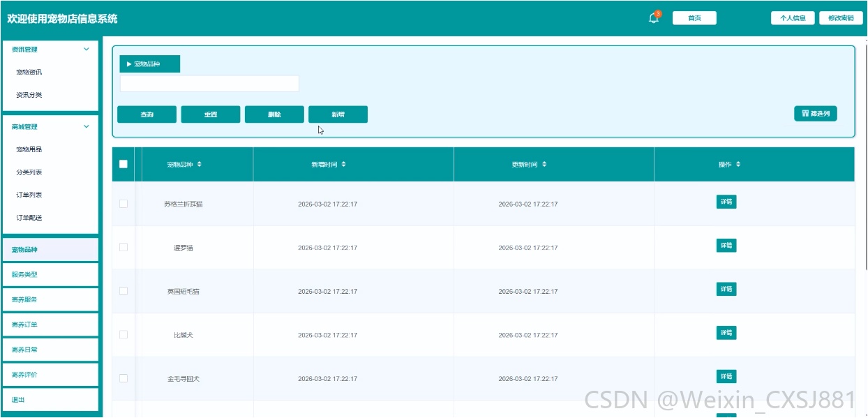Click the 新增 add button
The height and width of the screenshot is (418, 868).
[x=338, y=114]
